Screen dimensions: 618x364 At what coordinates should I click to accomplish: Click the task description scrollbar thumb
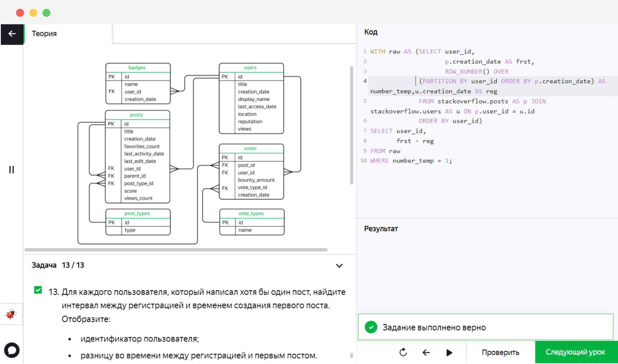351,355
